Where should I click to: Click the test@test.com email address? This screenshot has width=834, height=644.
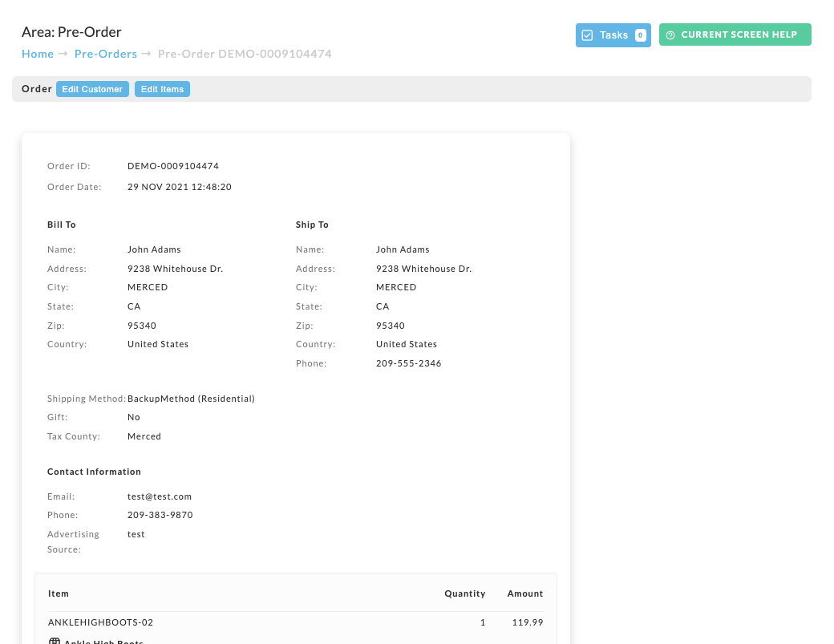coord(160,496)
